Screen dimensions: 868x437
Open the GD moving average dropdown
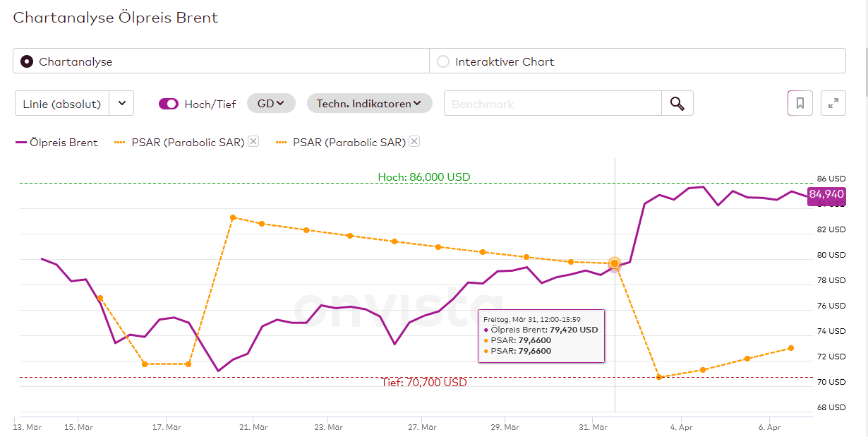tap(271, 104)
